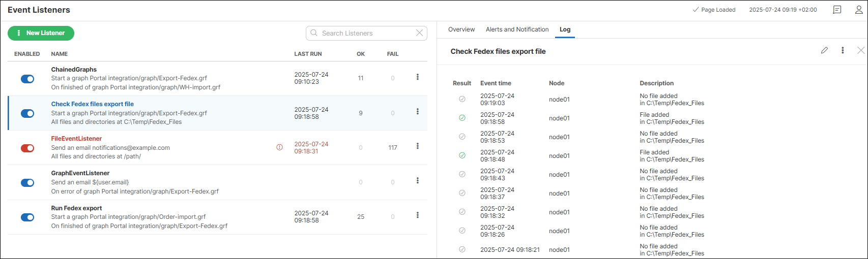This screenshot has width=868, height=259.
Task: Toggle GraphEventListener enabled switch
Action: point(27,182)
